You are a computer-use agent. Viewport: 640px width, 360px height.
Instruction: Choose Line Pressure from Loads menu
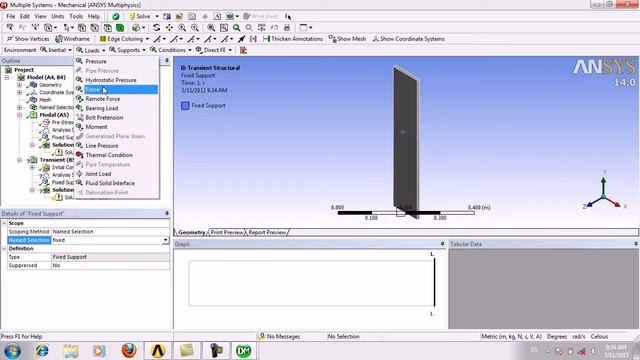click(117, 146)
